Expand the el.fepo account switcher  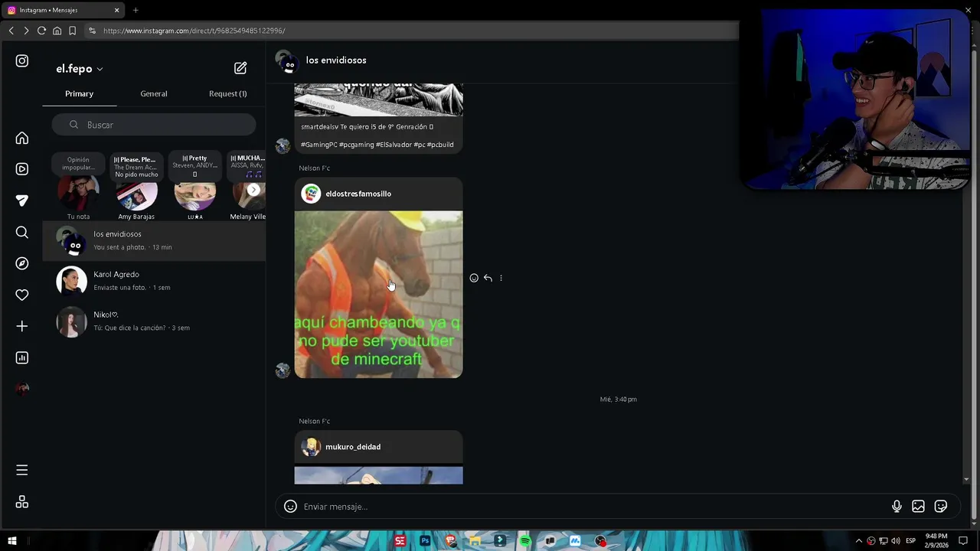tap(80, 69)
